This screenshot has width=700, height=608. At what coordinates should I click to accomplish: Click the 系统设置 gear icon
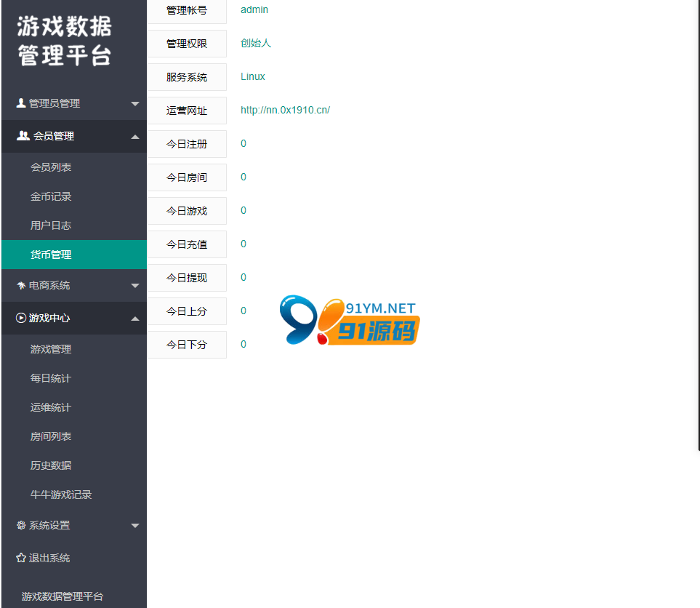point(21,525)
